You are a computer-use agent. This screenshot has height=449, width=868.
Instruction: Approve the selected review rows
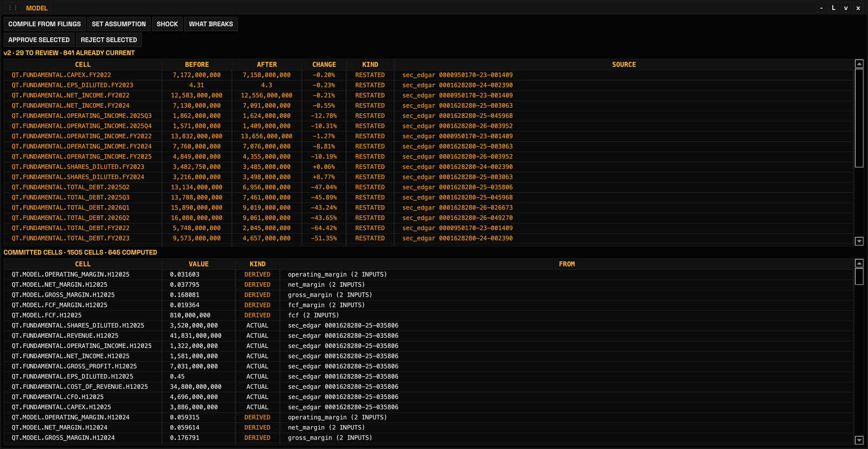tap(39, 40)
